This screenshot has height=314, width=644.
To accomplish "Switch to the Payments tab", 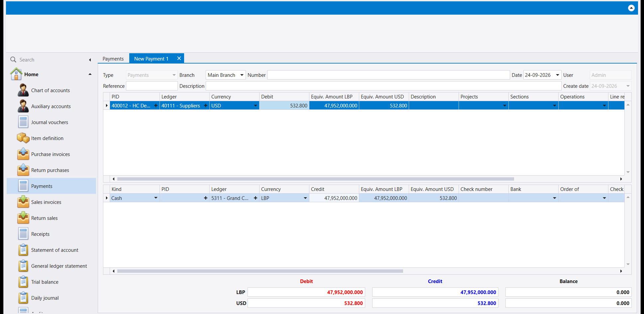I will 113,59.
